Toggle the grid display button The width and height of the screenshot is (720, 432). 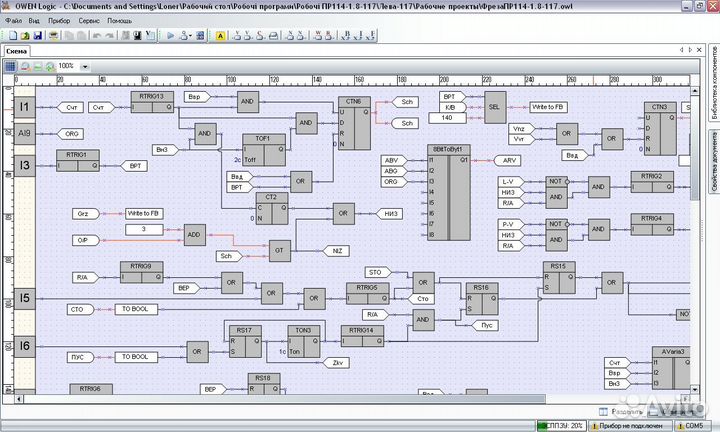coord(10,66)
